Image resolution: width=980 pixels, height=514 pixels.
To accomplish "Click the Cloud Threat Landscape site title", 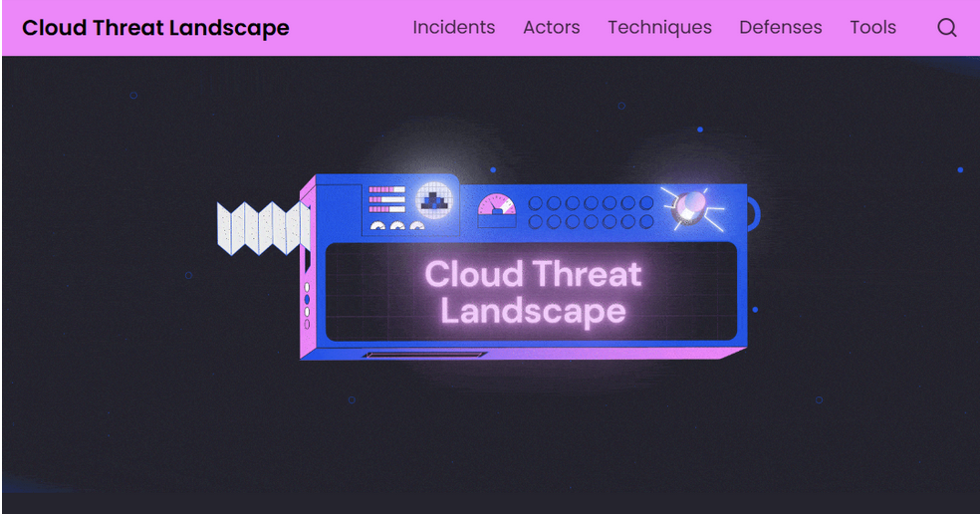I will click(x=155, y=28).
